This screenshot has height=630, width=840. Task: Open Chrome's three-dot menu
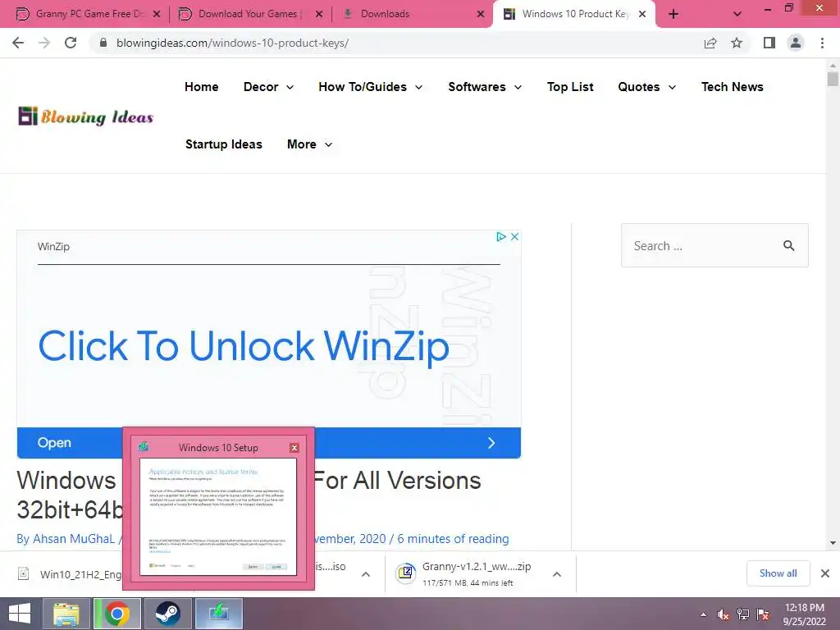coord(822,43)
